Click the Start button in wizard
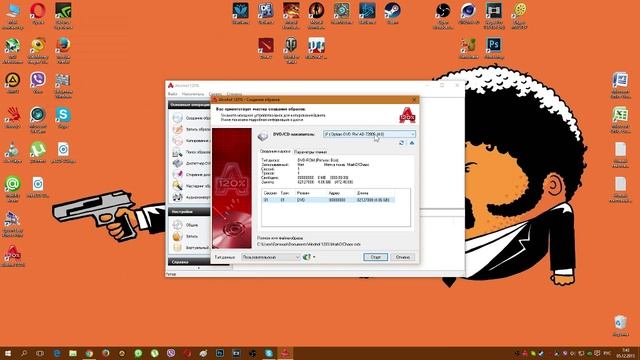The height and width of the screenshot is (360, 640). click(376, 257)
